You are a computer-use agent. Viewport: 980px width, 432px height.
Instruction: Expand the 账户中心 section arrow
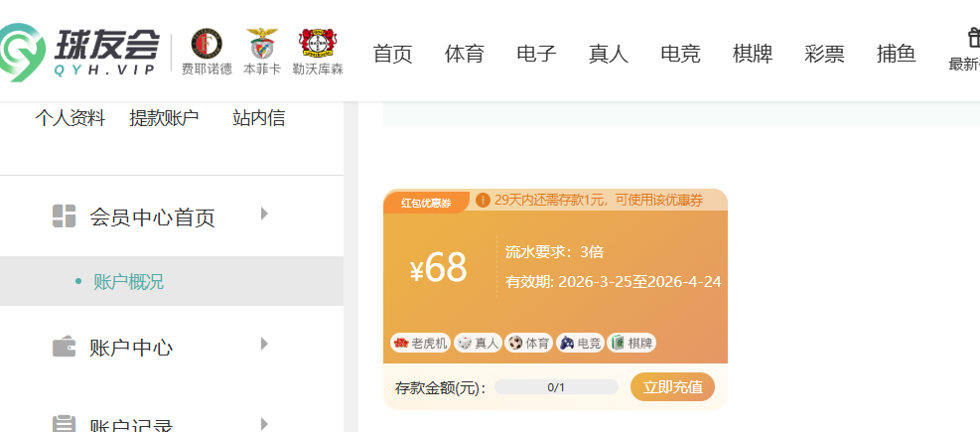pos(264,345)
